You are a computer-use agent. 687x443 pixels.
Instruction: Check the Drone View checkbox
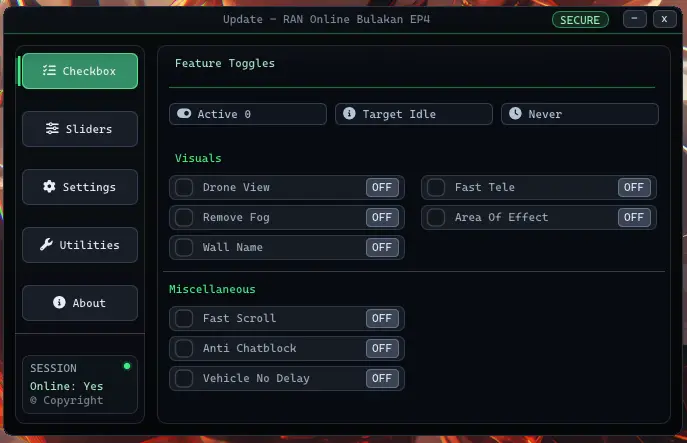(x=184, y=188)
